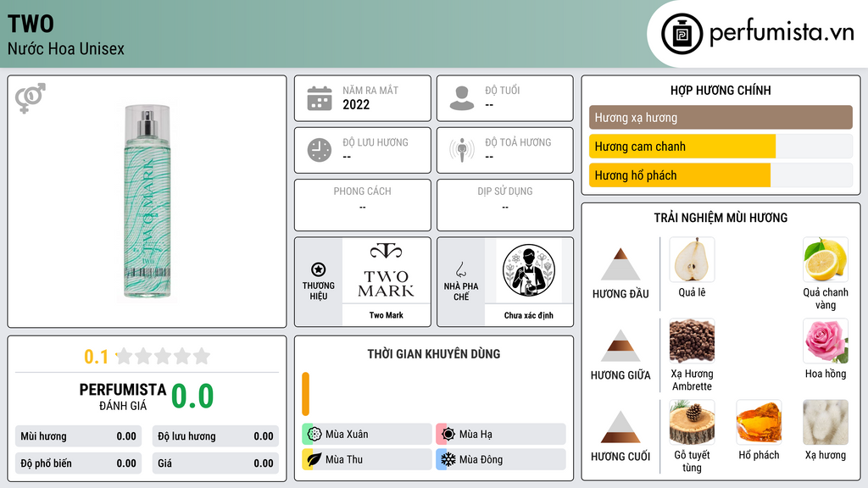Open the Quả lê note image
Image resolution: width=868 pixels, height=488 pixels.
pyautogui.click(x=692, y=260)
